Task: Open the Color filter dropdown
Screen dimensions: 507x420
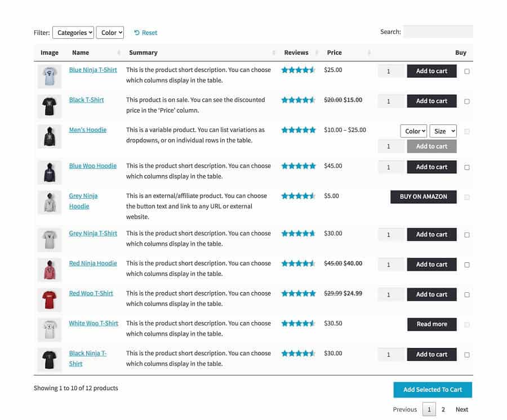Action: 110,33
